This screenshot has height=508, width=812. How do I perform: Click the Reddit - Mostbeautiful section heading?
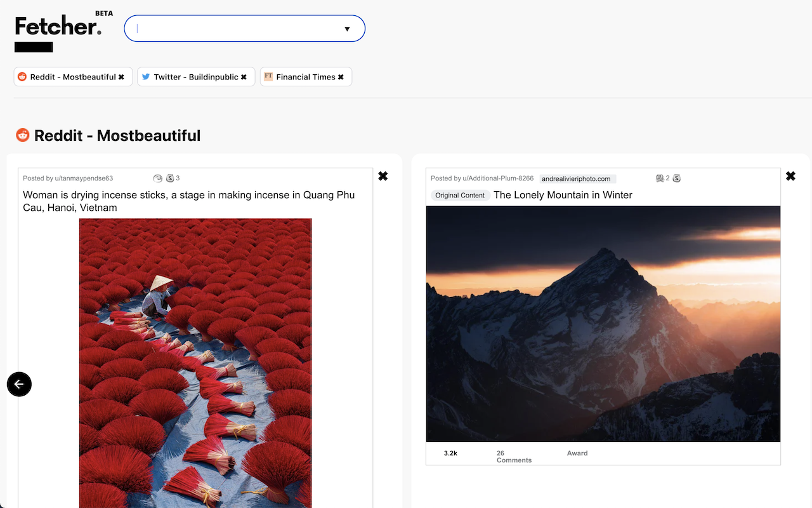click(x=117, y=135)
